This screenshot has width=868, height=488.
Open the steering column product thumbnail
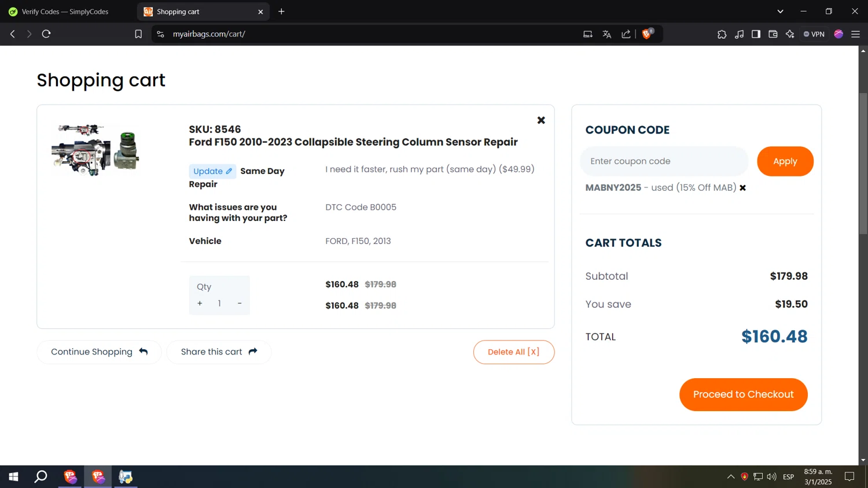pyautogui.click(x=95, y=149)
